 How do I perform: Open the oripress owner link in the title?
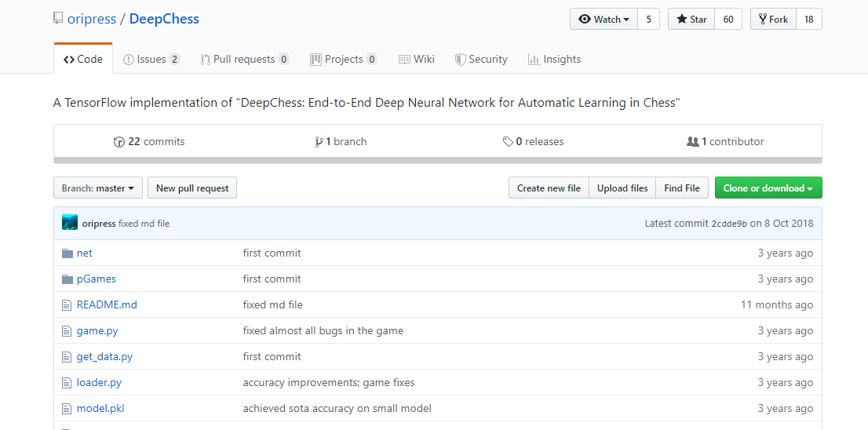tap(91, 19)
